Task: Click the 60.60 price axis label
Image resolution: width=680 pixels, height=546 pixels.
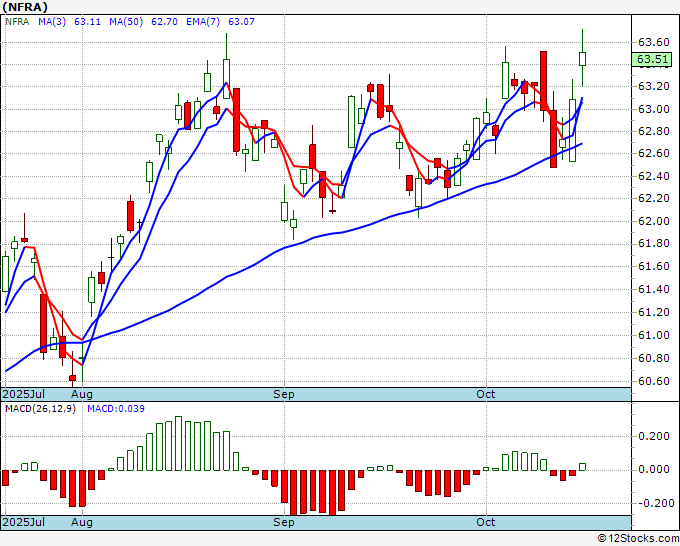Action: tap(654, 381)
